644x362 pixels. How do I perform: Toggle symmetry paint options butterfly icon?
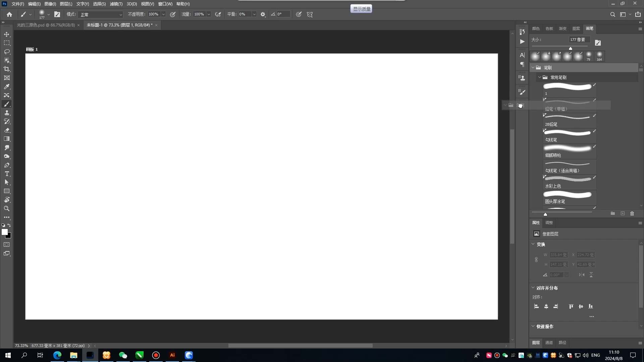(x=310, y=14)
